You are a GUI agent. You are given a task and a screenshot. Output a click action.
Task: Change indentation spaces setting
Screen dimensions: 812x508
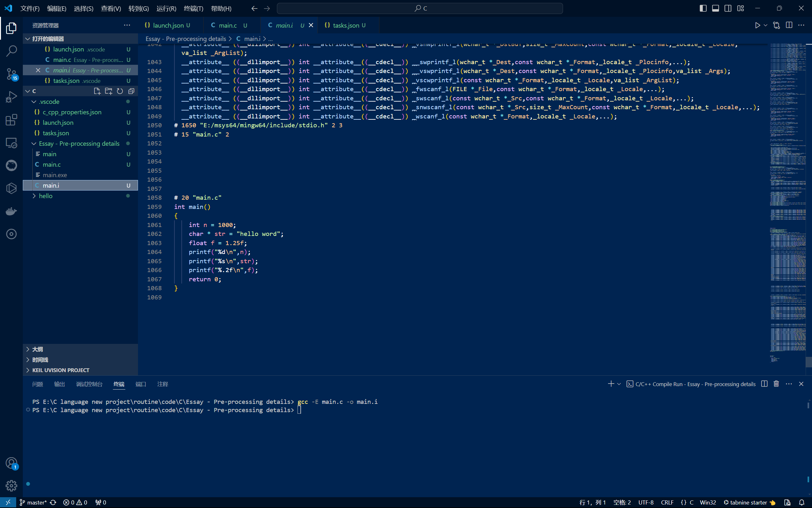pos(622,503)
